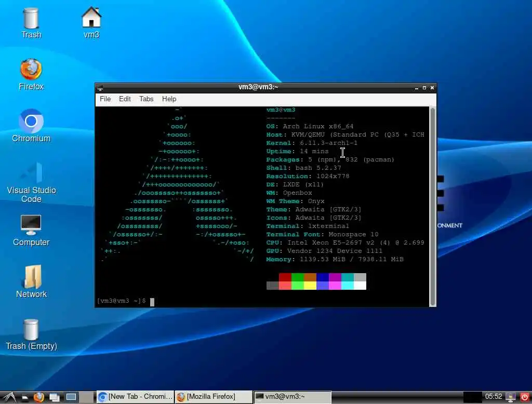
Task: Click the 'GPU: Vendor 1234 Device 1111' line
Action: pos(324,251)
